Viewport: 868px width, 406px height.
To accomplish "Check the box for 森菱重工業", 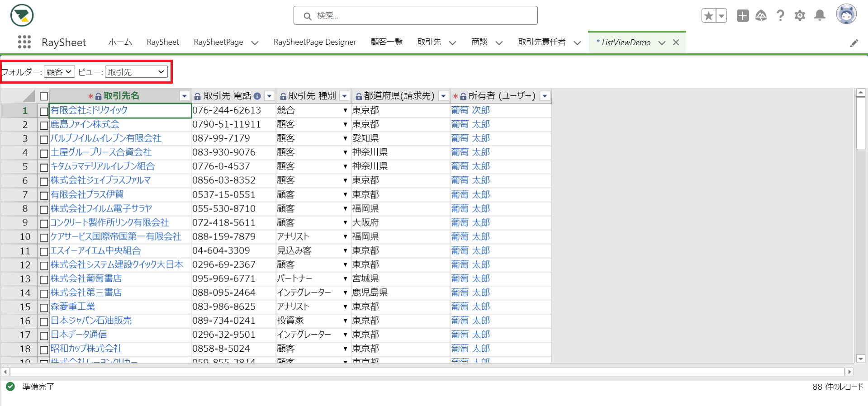I will 44,307.
